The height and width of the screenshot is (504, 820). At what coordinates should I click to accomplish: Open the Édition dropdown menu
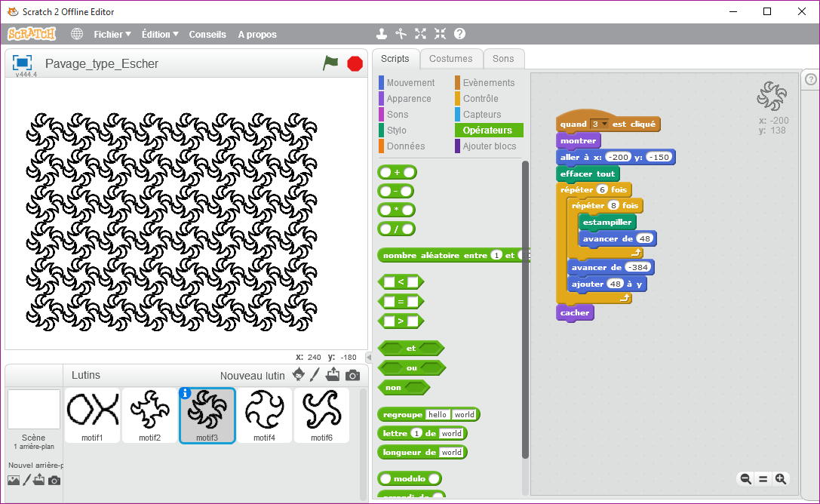coord(160,34)
